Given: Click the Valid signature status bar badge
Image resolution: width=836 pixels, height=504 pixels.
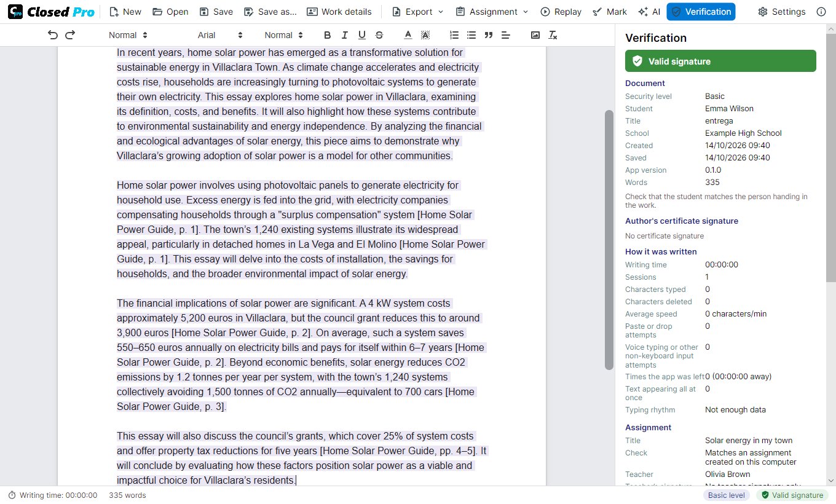Looking at the screenshot, I should click(x=792, y=495).
